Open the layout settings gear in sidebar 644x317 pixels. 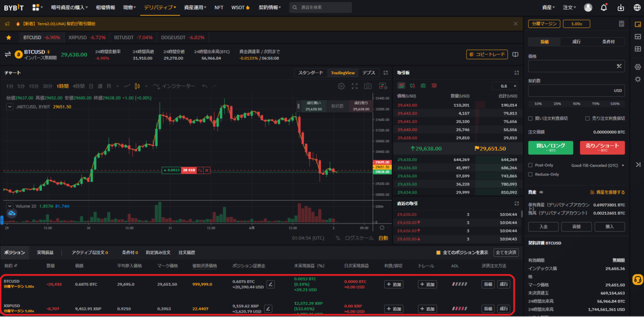pyautogui.click(x=638, y=67)
